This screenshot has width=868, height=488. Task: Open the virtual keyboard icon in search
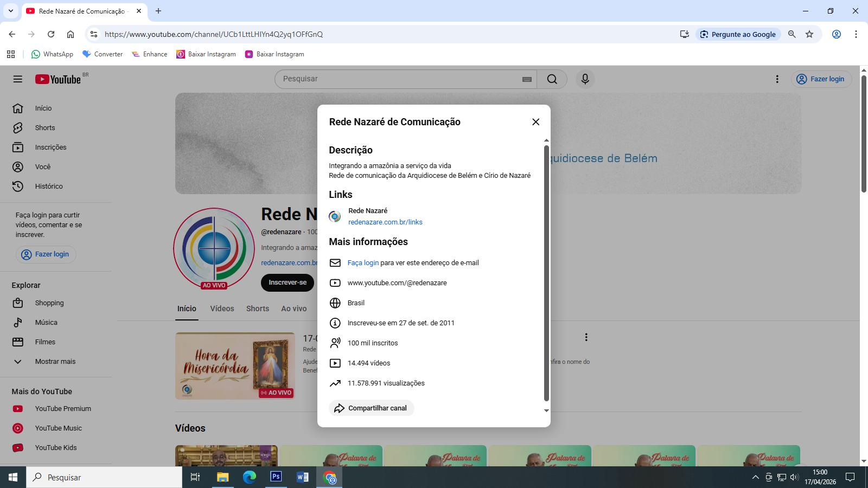526,79
